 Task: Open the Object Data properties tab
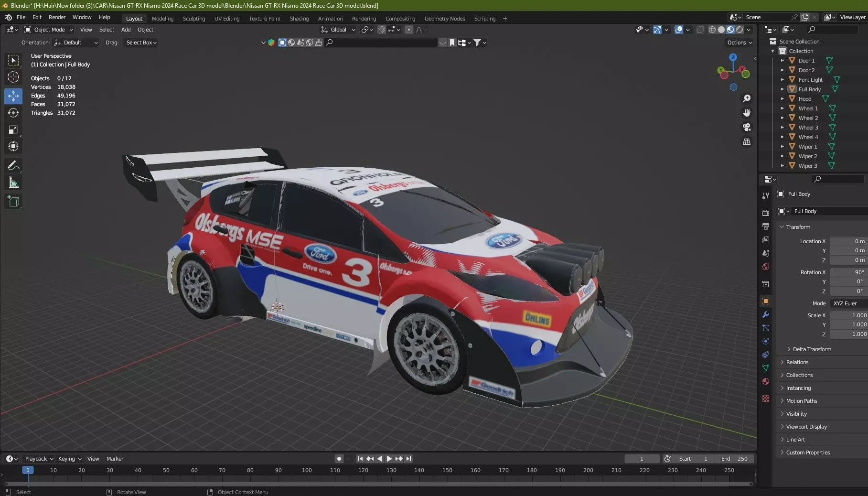coord(766,368)
